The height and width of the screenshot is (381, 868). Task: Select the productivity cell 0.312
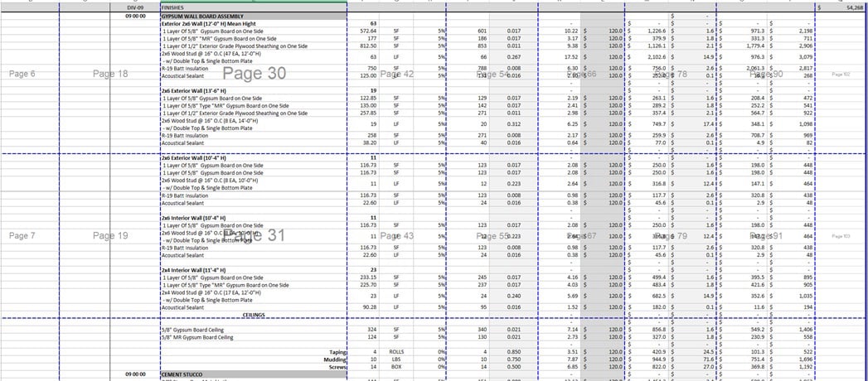click(x=513, y=124)
